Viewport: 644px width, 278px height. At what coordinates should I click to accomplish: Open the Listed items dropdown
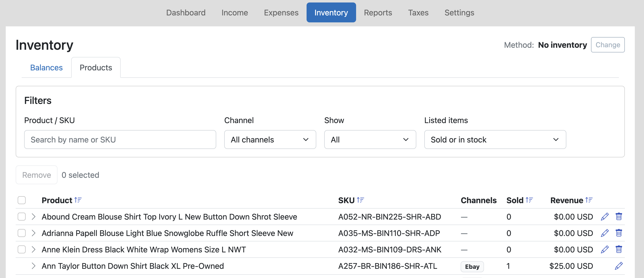click(495, 140)
